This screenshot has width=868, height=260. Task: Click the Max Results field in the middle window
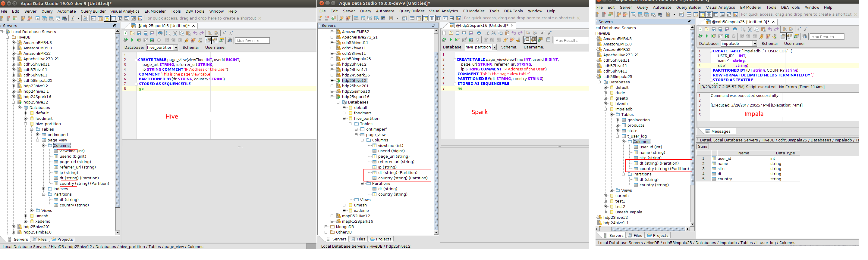click(571, 40)
